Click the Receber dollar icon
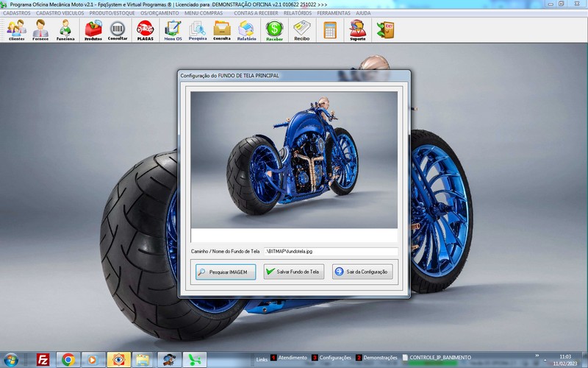The height and width of the screenshot is (368, 588). click(274, 30)
